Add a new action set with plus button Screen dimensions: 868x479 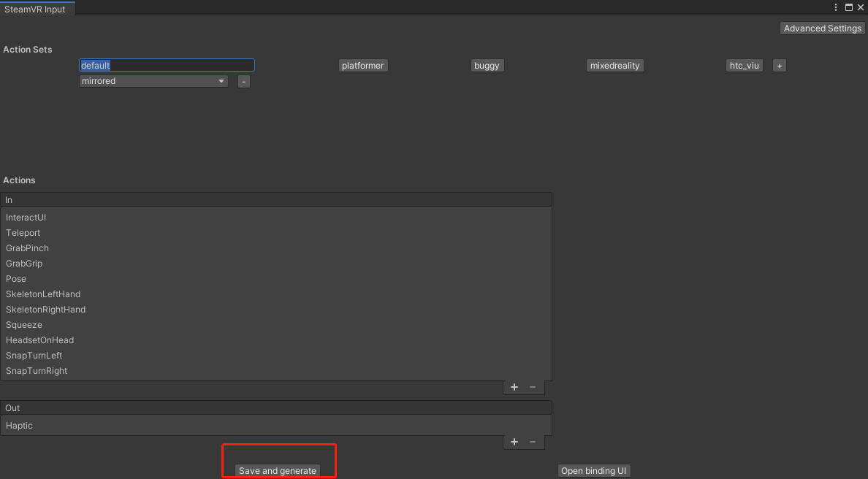click(x=779, y=66)
